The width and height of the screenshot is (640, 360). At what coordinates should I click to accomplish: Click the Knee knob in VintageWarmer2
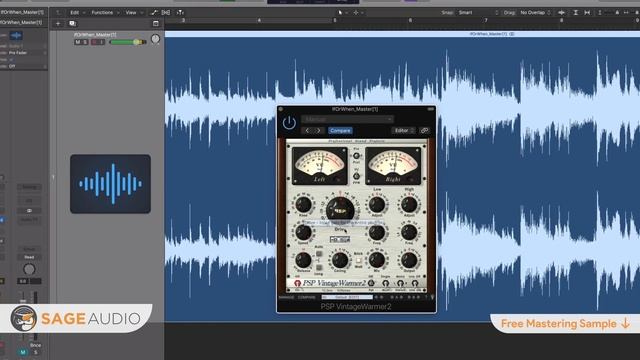(303, 204)
